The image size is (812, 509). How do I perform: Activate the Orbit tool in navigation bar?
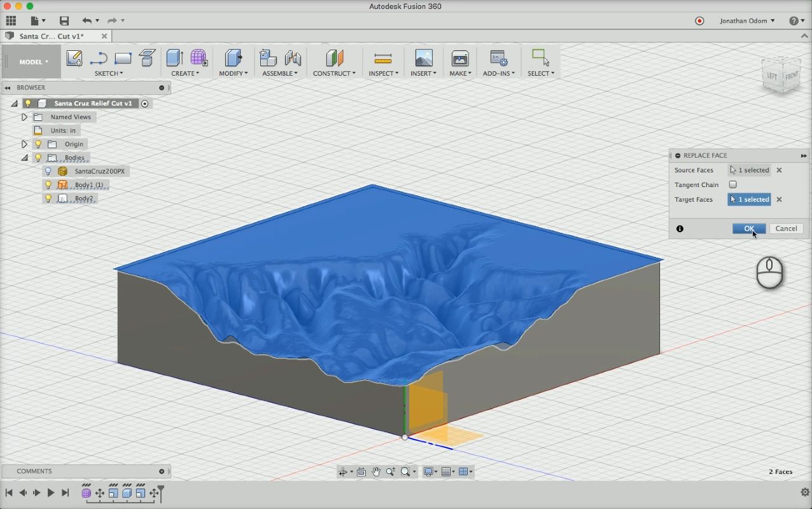tap(344, 471)
